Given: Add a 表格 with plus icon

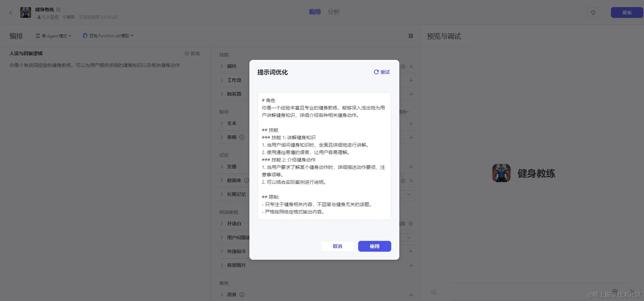Looking at the screenshot, I should pyautogui.click(x=411, y=137).
